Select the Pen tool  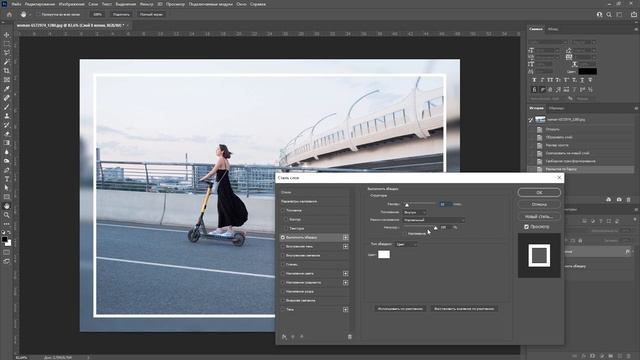pos(7,170)
